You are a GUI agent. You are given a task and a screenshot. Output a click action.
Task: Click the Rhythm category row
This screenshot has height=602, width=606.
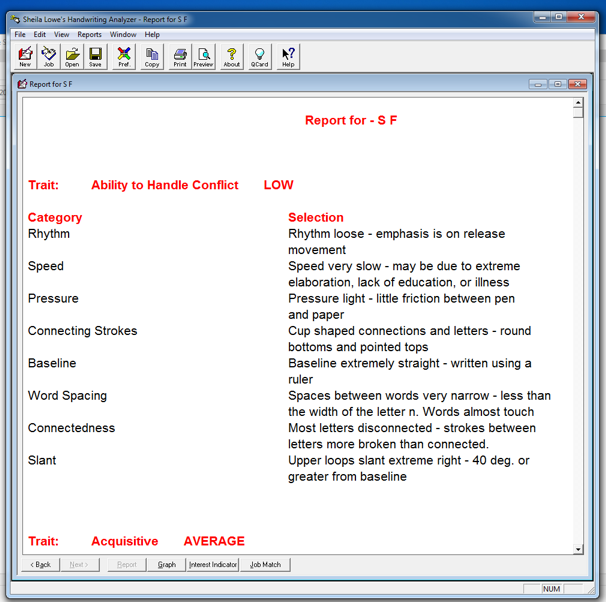(x=49, y=234)
